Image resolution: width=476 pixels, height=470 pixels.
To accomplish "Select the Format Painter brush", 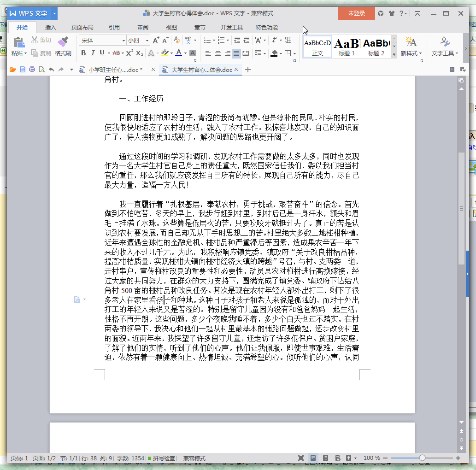I will (63, 41).
